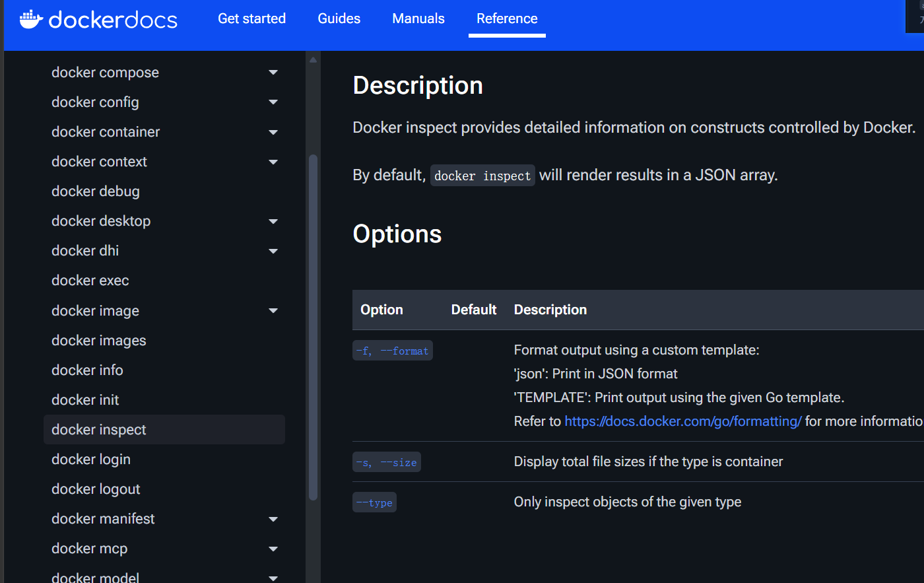Open the Get started tab
Image resolution: width=924 pixels, height=583 pixels.
tap(251, 18)
